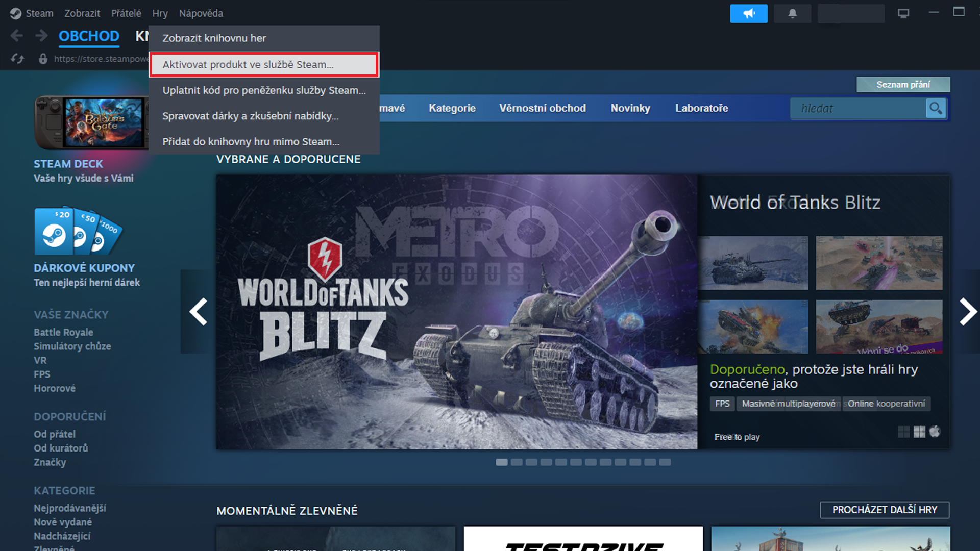Open the STEAM DECK link
The height and width of the screenshot is (551, 980).
pos(68,164)
